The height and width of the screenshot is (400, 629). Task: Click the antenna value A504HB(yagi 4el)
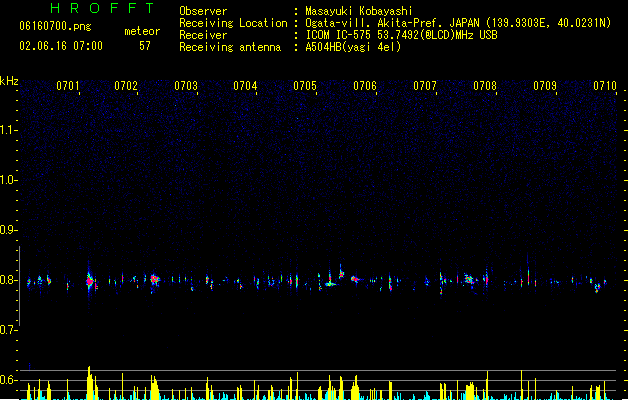(x=353, y=47)
